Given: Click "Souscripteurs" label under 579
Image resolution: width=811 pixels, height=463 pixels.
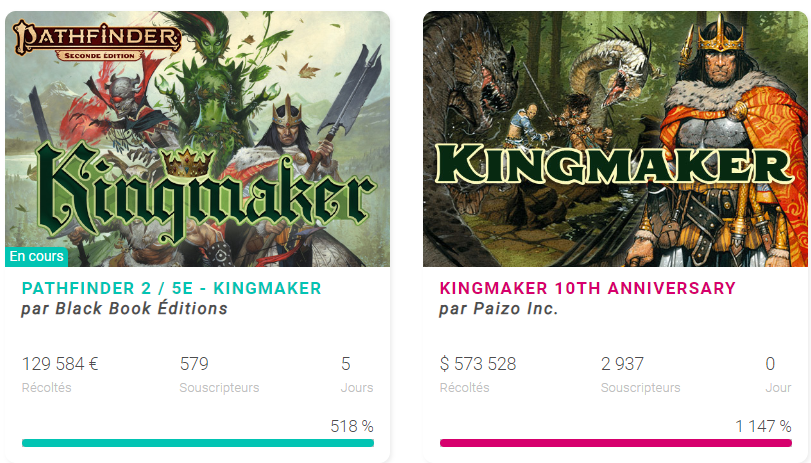Looking at the screenshot, I should 219,388.
